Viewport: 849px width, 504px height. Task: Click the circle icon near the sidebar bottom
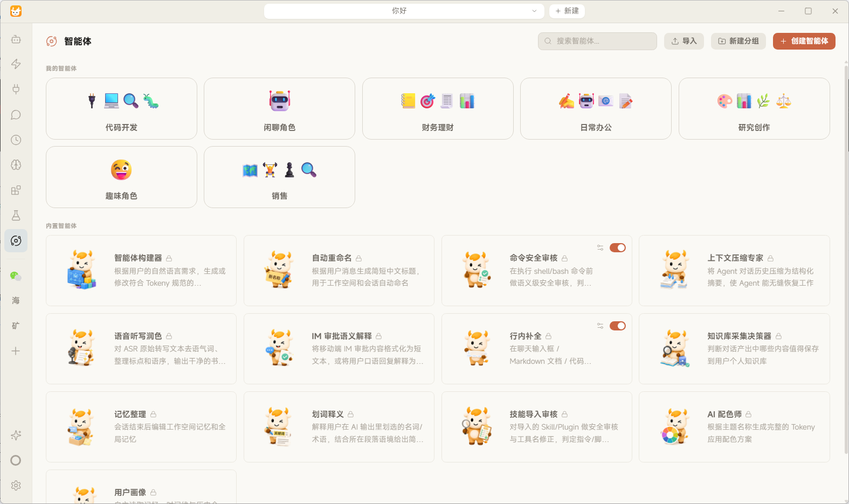(16, 460)
